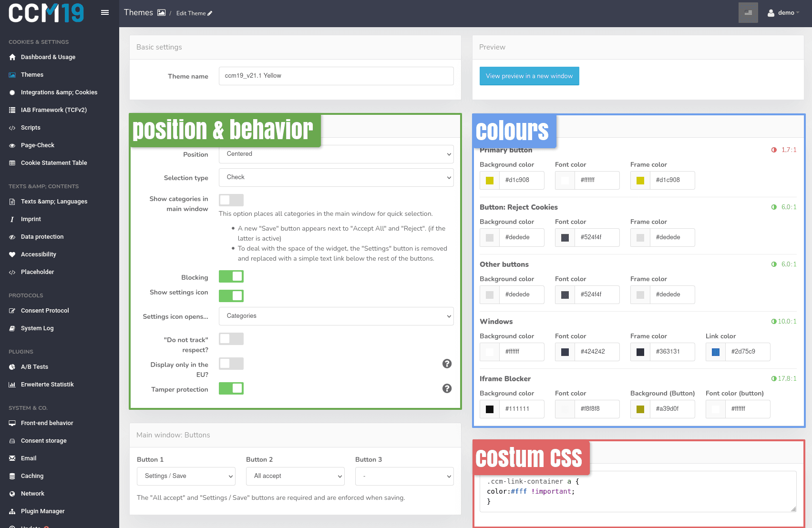The height and width of the screenshot is (528, 812).
Task: Select Consent Protocol in the sidebar
Action: tap(45, 310)
